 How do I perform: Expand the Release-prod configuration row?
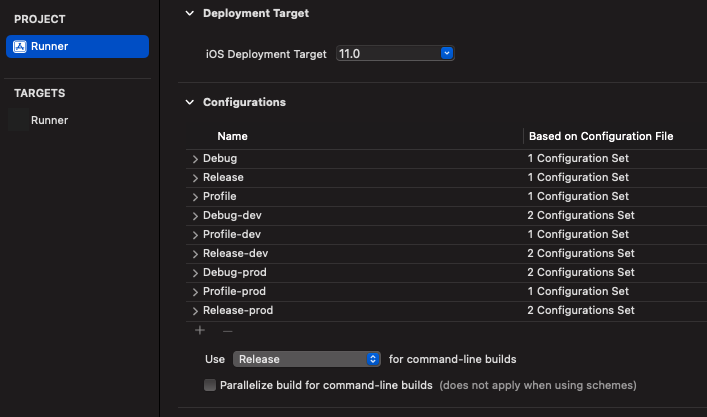(195, 311)
